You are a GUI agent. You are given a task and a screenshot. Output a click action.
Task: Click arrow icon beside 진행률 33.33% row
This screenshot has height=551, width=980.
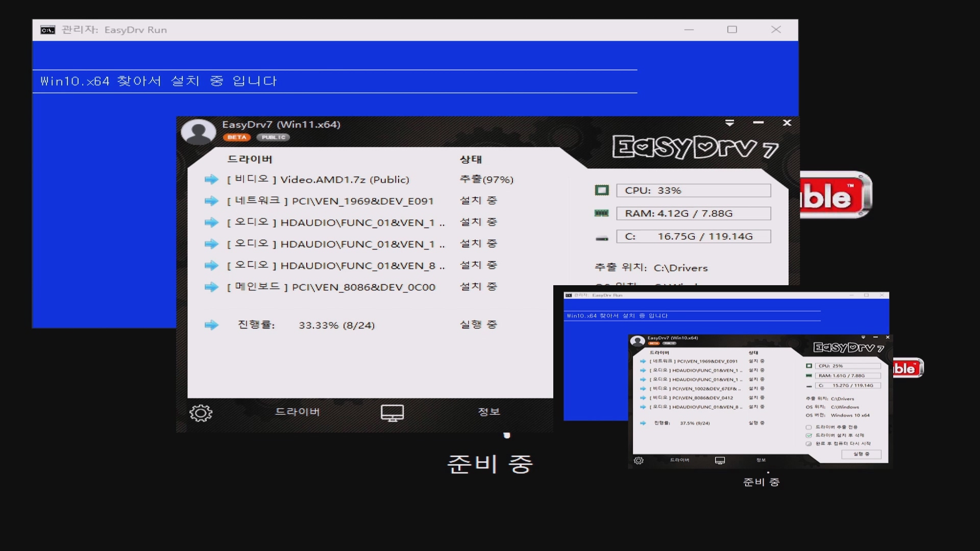point(211,325)
